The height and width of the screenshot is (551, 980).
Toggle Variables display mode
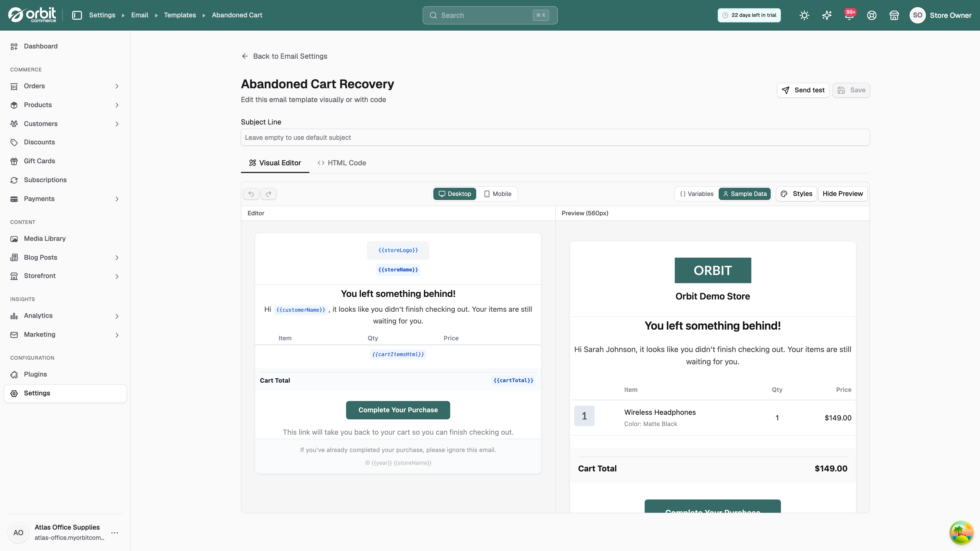click(696, 194)
